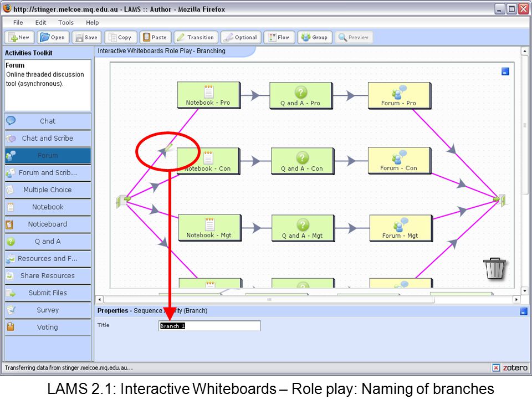Click the Group toolbar button

[315, 37]
